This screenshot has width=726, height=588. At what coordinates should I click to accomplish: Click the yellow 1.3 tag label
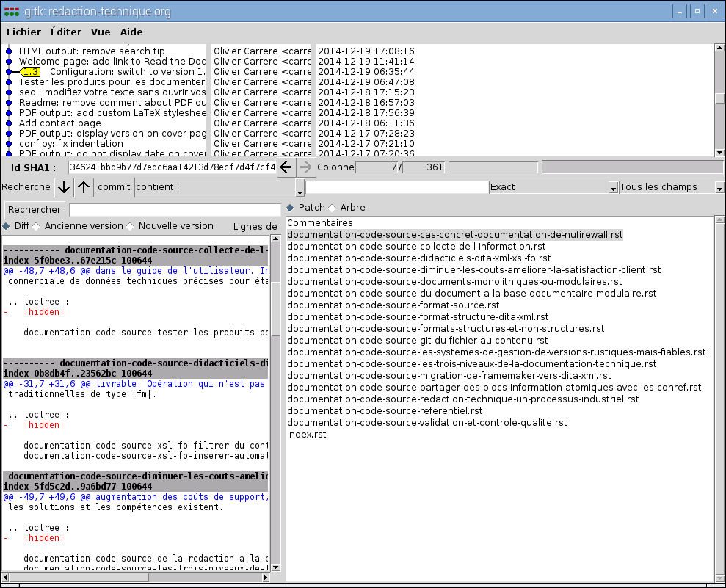pyautogui.click(x=31, y=72)
